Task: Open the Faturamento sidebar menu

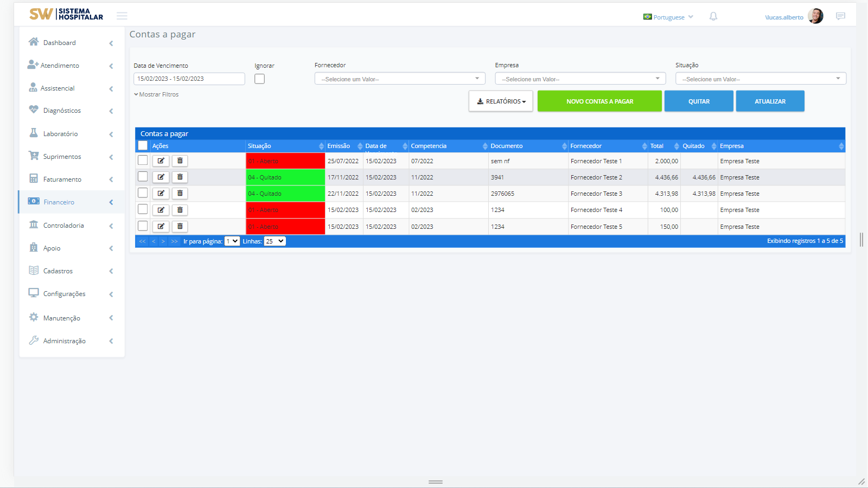Action: [x=62, y=179]
